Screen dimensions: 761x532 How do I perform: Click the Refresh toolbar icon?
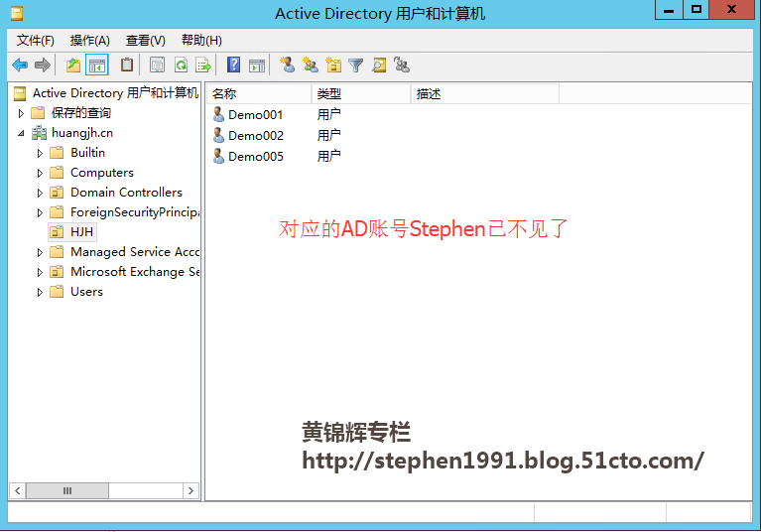[x=181, y=66]
